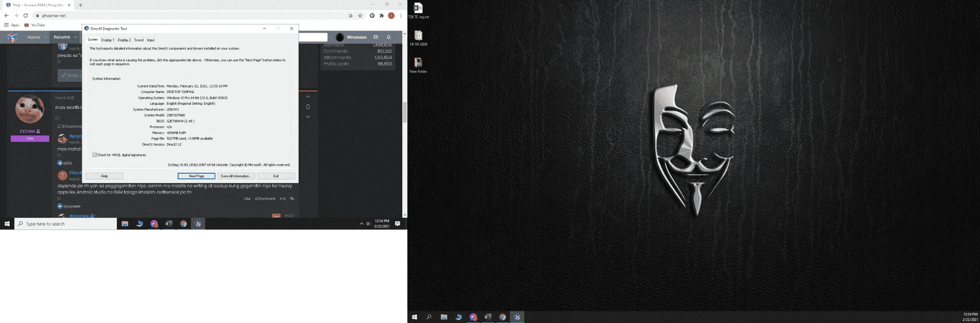
Task: Click the browser page vertical scrollbar
Action: (405, 112)
